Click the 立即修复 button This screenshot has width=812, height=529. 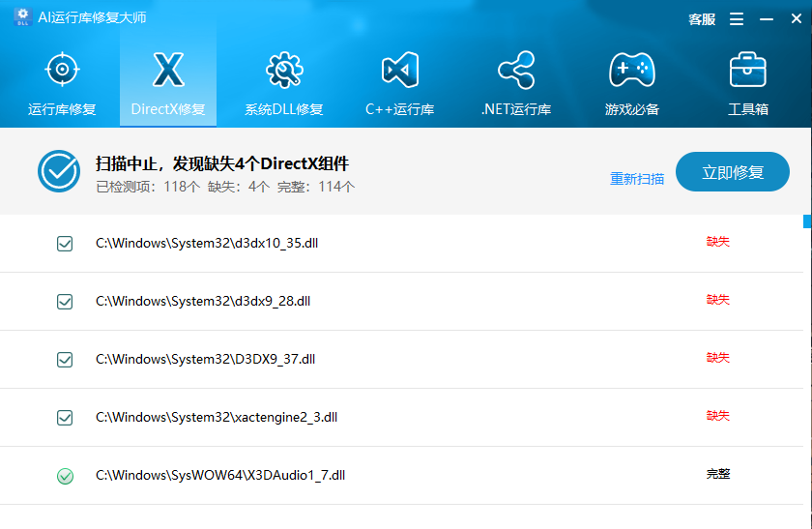[x=733, y=171]
